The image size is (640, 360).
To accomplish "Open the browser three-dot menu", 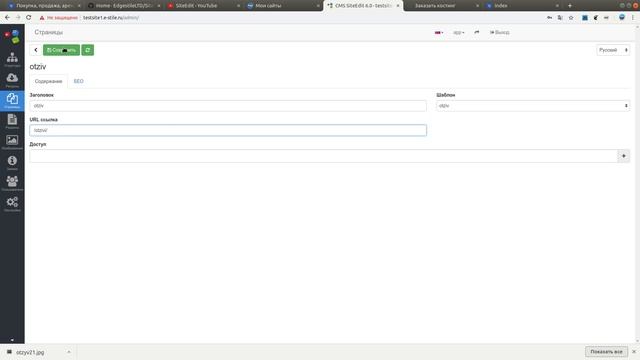I will tap(633, 18).
